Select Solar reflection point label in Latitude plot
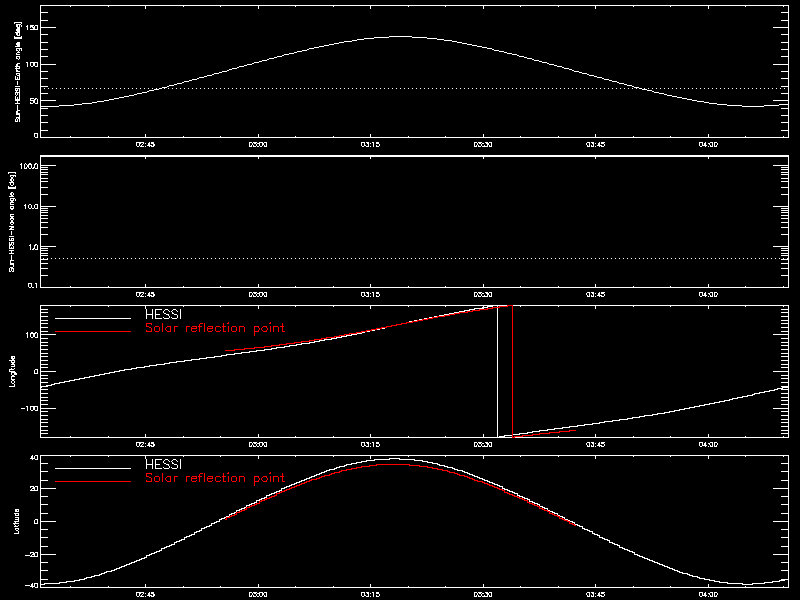Image resolution: width=800 pixels, height=600 pixels. click(215, 478)
